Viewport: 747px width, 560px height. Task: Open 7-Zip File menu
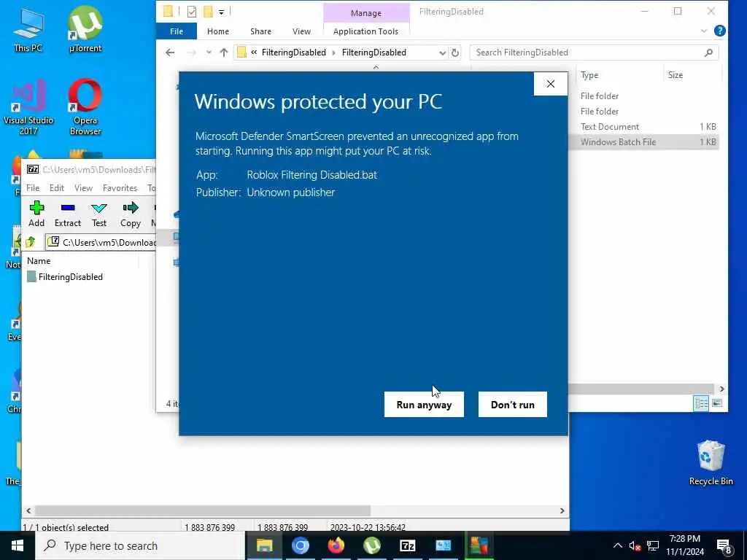(x=32, y=188)
